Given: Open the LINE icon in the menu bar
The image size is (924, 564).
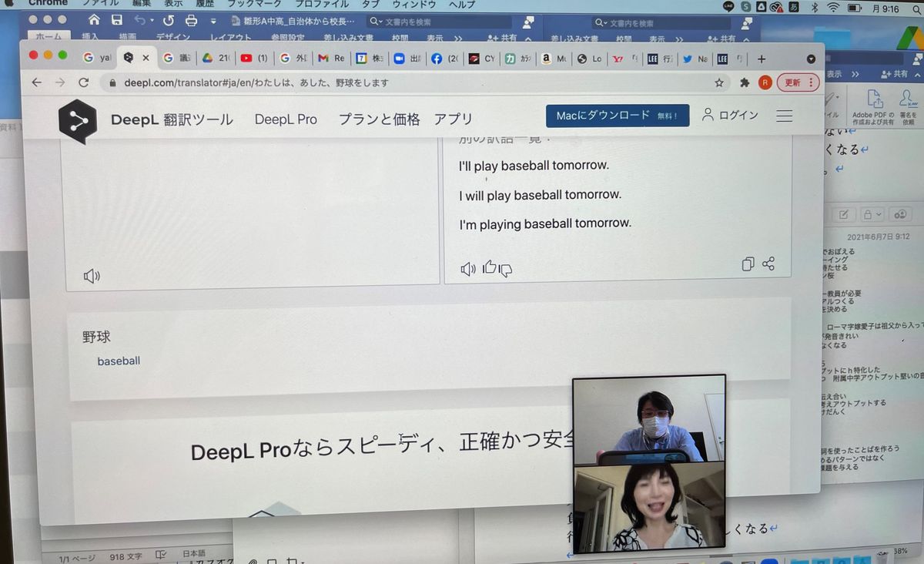Looking at the screenshot, I should tap(729, 6).
